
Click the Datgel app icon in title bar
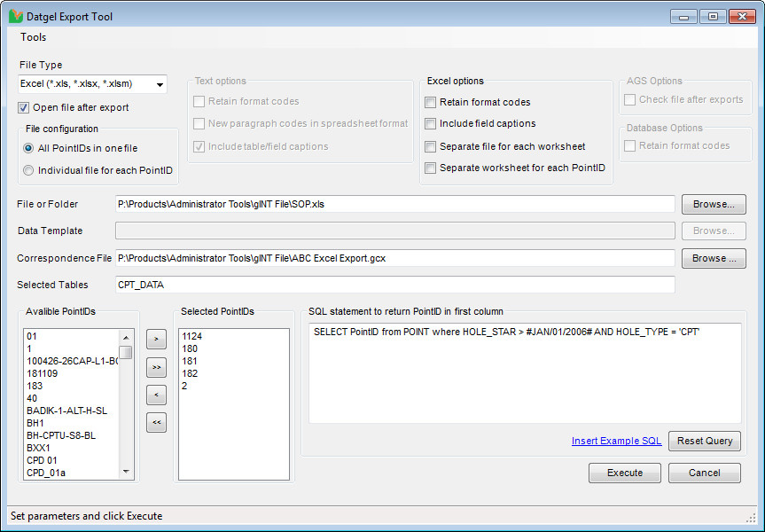pyautogui.click(x=16, y=16)
